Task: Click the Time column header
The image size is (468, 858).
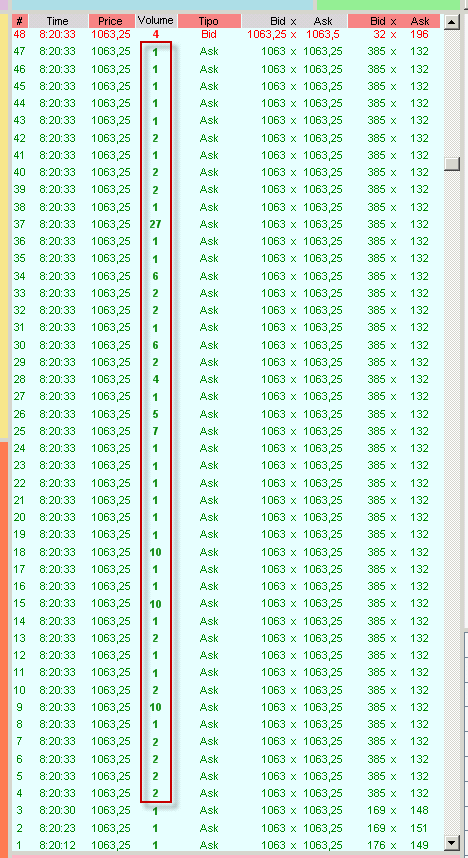Action: [57, 21]
